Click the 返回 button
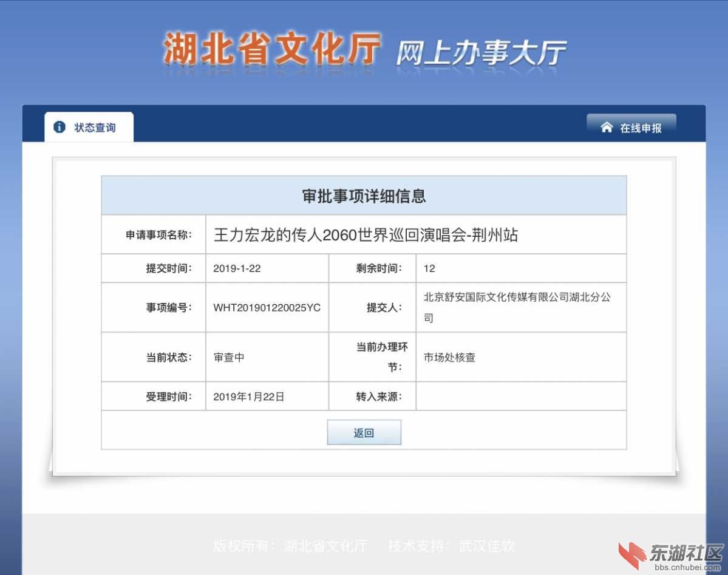728x575 pixels. (364, 432)
